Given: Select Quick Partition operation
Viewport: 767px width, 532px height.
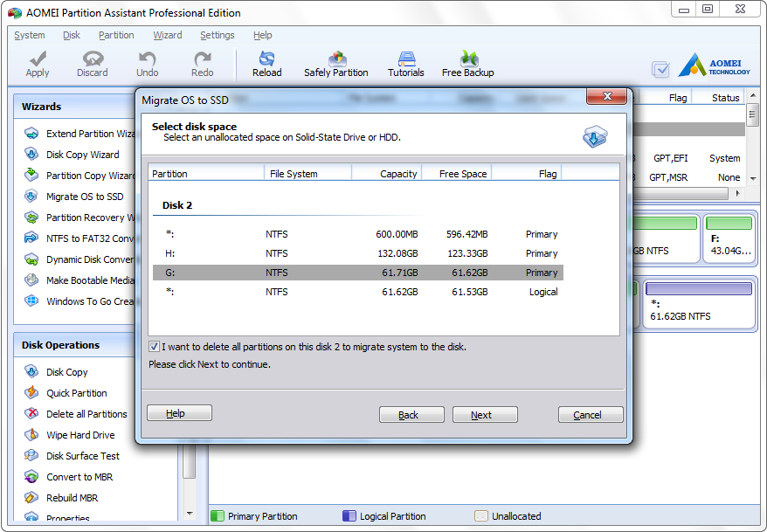Looking at the screenshot, I should (x=66, y=393).
